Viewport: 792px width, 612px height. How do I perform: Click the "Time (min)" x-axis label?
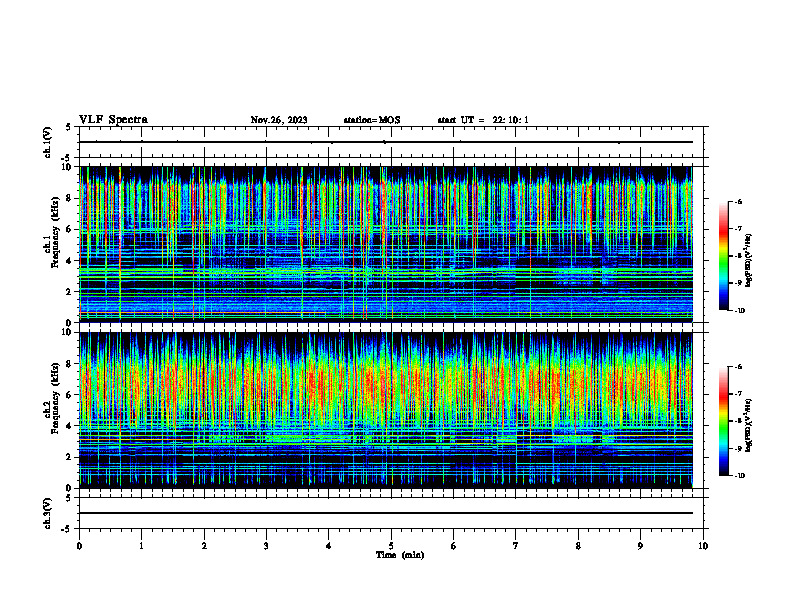pos(400,555)
